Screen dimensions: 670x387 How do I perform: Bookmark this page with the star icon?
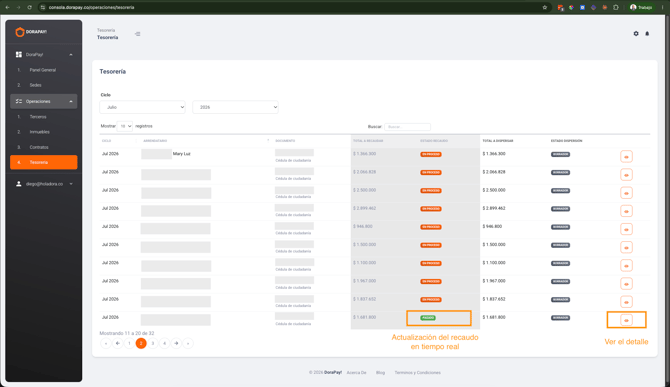tap(544, 7)
